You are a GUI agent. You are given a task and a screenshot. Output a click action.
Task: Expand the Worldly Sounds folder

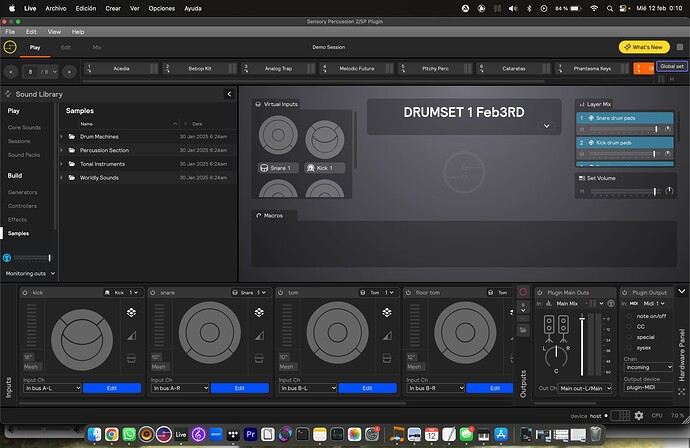[x=61, y=177]
